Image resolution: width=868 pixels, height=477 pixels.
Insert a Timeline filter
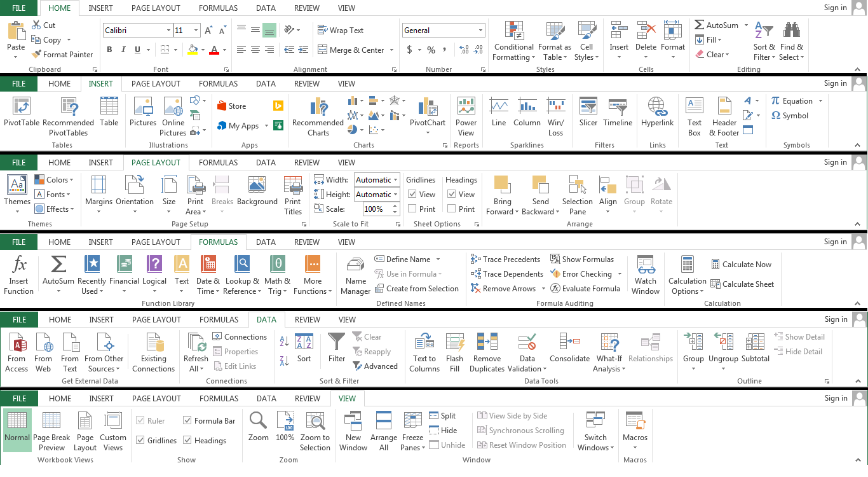coord(618,112)
